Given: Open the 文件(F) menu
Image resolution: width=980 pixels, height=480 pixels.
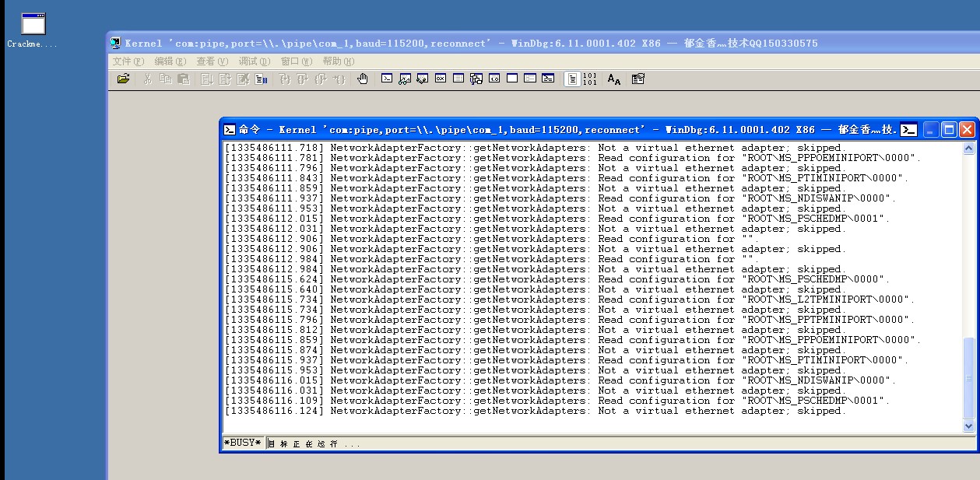Looking at the screenshot, I should tap(128, 61).
